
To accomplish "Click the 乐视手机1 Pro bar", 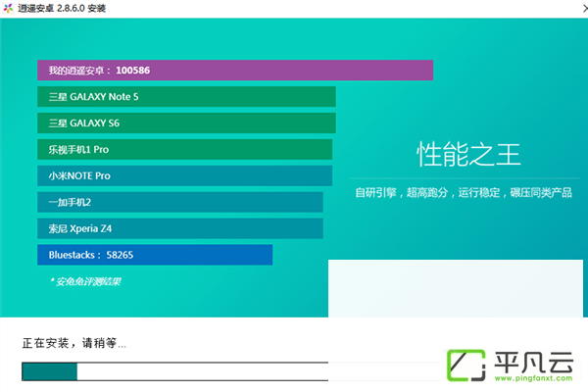I will [184, 149].
